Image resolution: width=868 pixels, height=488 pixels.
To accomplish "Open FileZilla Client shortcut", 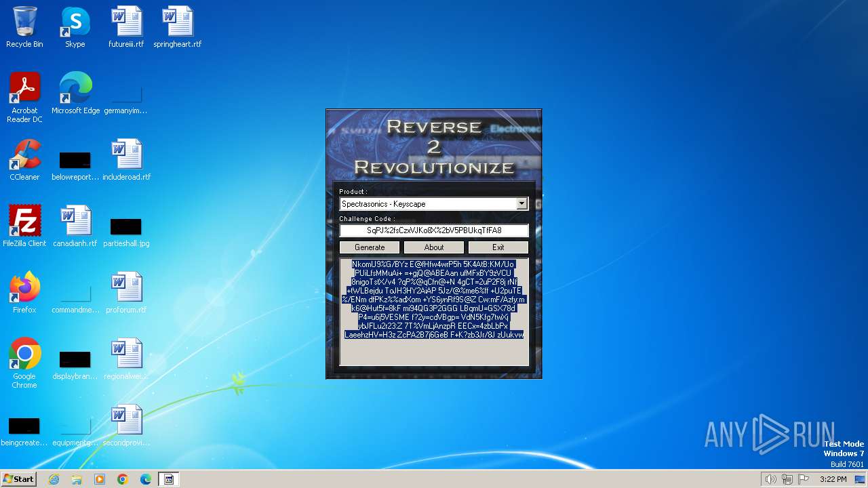I will coord(24,226).
